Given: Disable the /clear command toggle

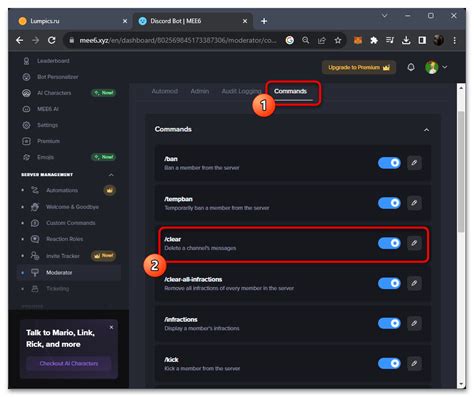Looking at the screenshot, I should click(389, 243).
